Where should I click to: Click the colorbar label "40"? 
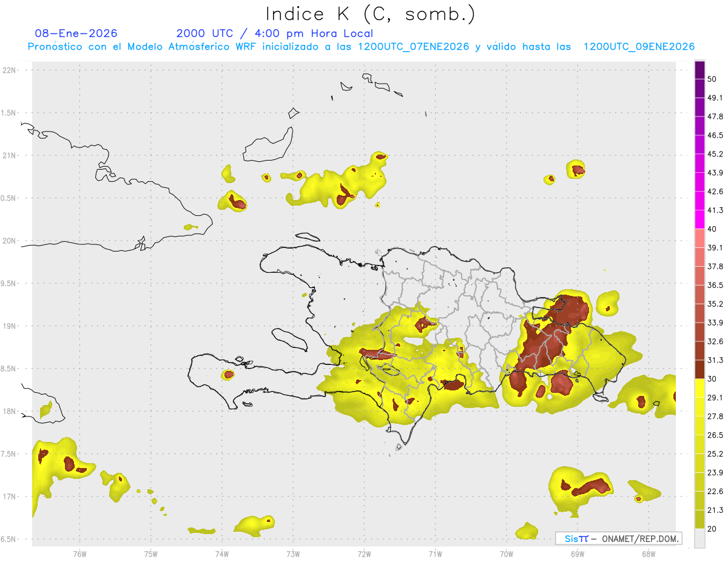(x=712, y=229)
